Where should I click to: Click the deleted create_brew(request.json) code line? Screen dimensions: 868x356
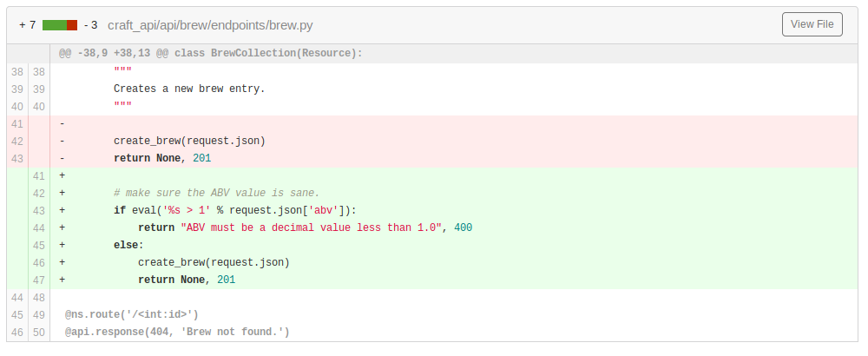(189, 141)
